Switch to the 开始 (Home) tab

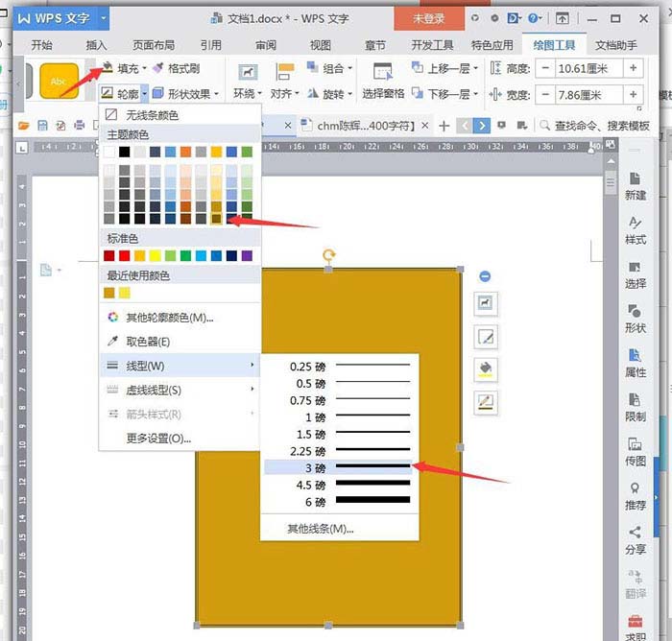(x=41, y=45)
